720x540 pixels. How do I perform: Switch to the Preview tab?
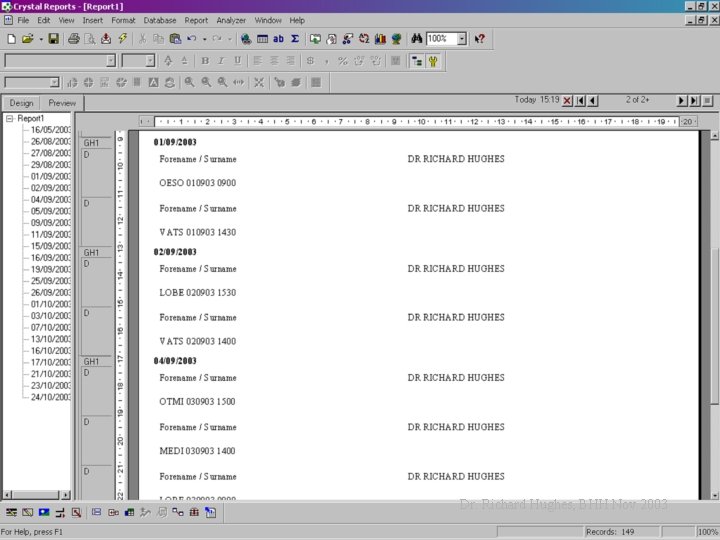(62, 103)
